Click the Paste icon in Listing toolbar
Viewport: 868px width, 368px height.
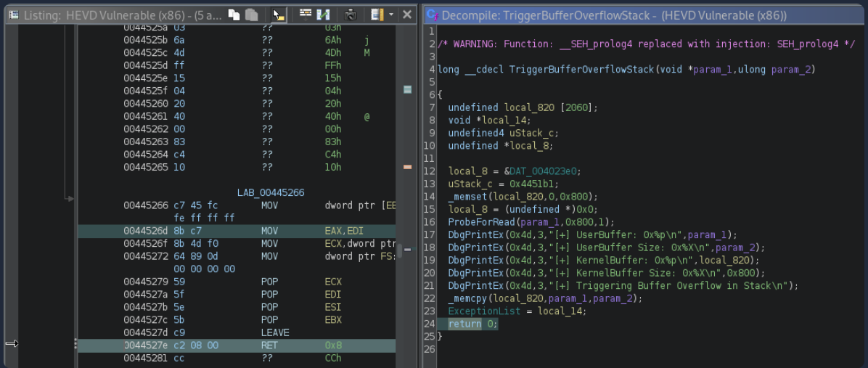tap(250, 15)
